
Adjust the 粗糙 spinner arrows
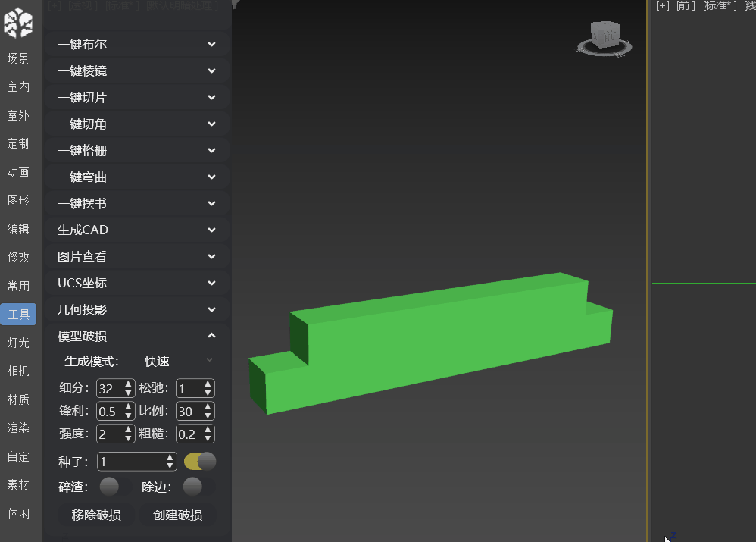click(208, 434)
